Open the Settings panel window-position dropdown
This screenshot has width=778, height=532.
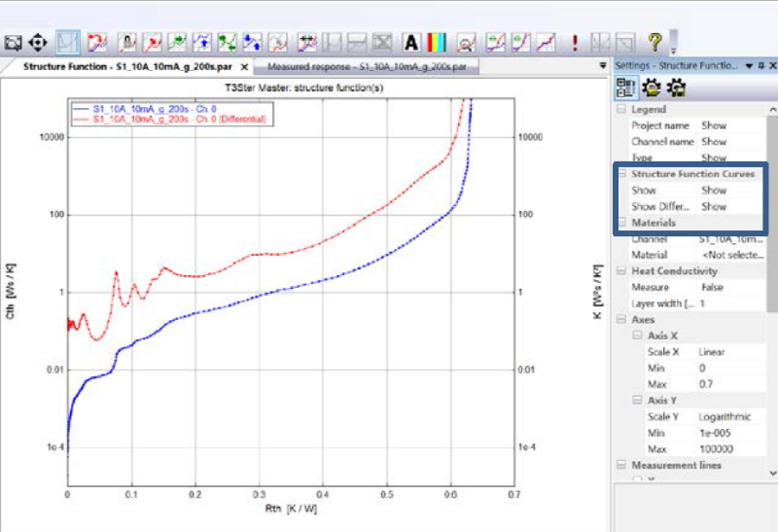pos(749,66)
